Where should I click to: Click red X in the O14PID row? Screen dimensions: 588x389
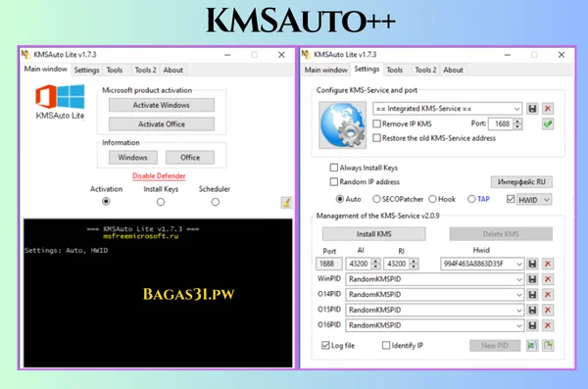click(x=548, y=295)
